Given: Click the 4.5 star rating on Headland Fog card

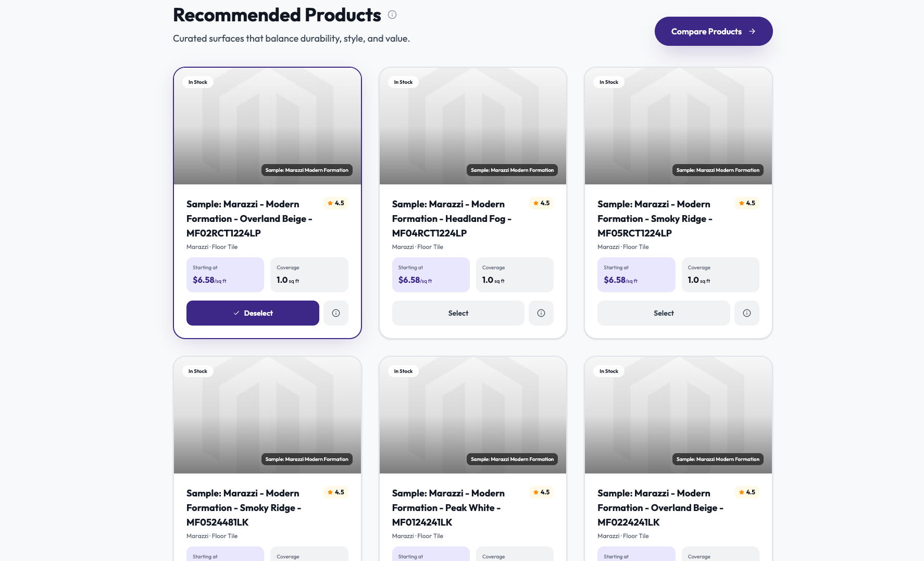Looking at the screenshot, I should click(x=542, y=203).
